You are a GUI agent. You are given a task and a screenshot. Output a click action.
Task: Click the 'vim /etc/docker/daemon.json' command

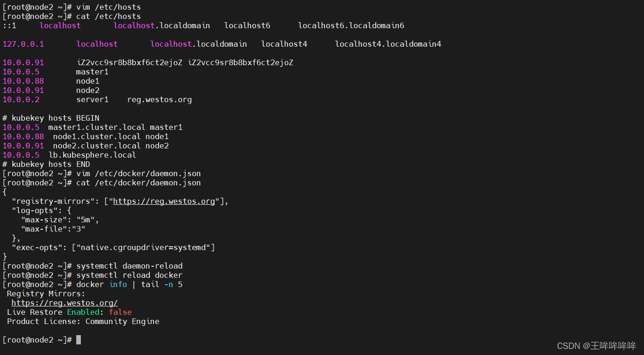coord(139,173)
